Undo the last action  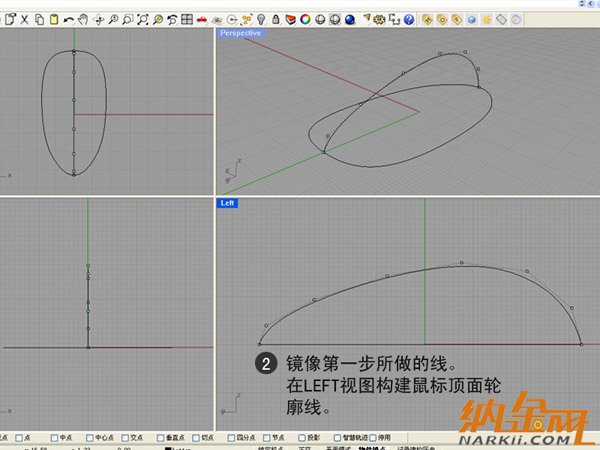(x=68, y=20)
